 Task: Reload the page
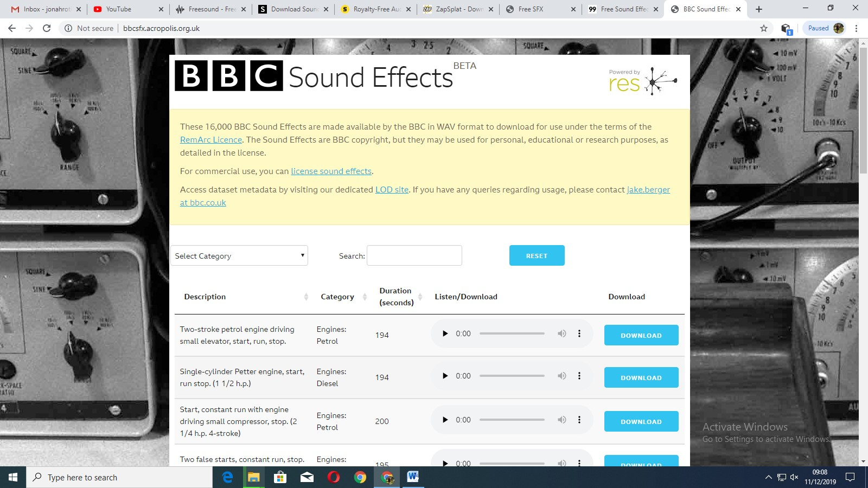[47, 28]
